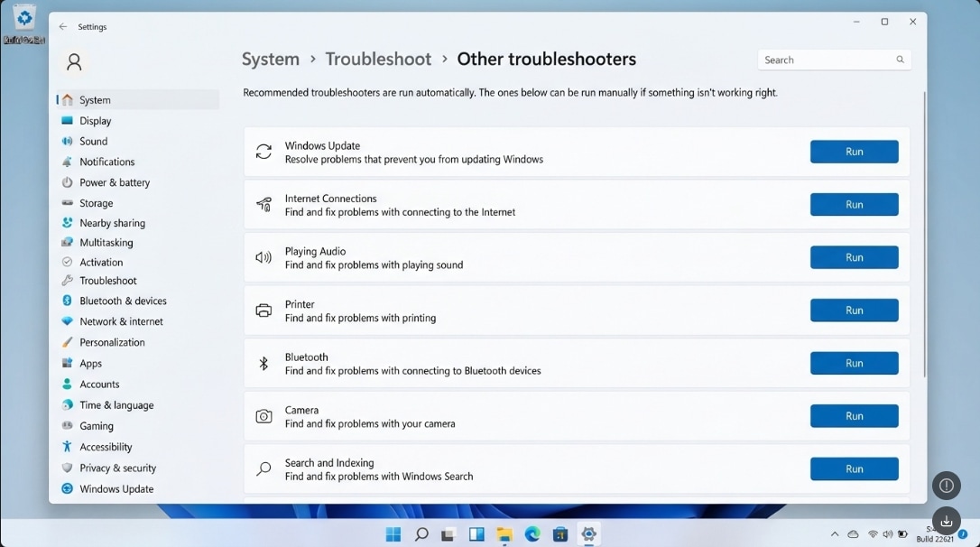Click the search magnifier icon in the search box

(x=900, y=60)
